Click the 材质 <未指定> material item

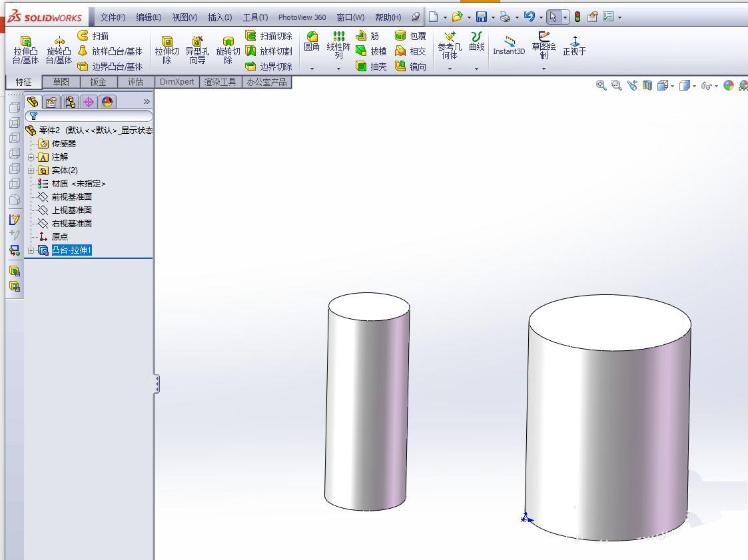78,184
